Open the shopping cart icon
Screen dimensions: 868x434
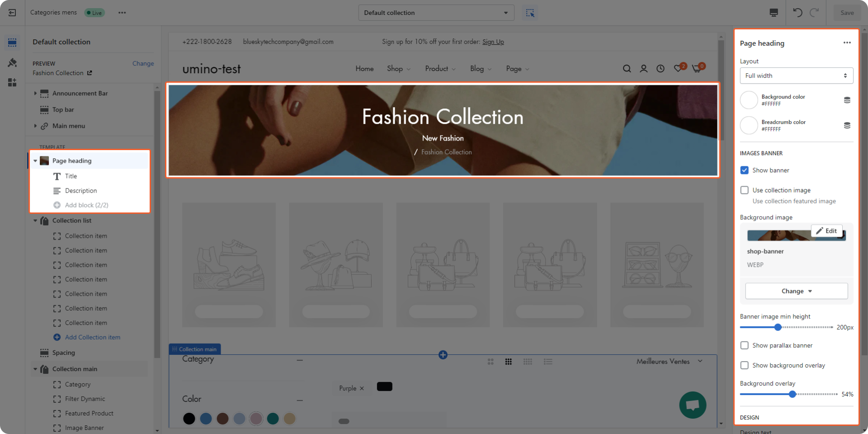[x=698, y=68]
